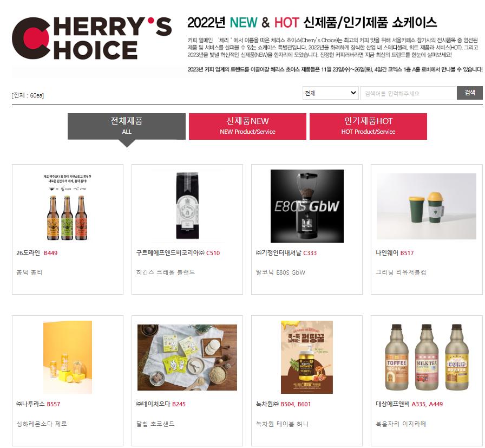
Task: Click the 26도라인 B449 exhibitor link
Action: point(37,253)
